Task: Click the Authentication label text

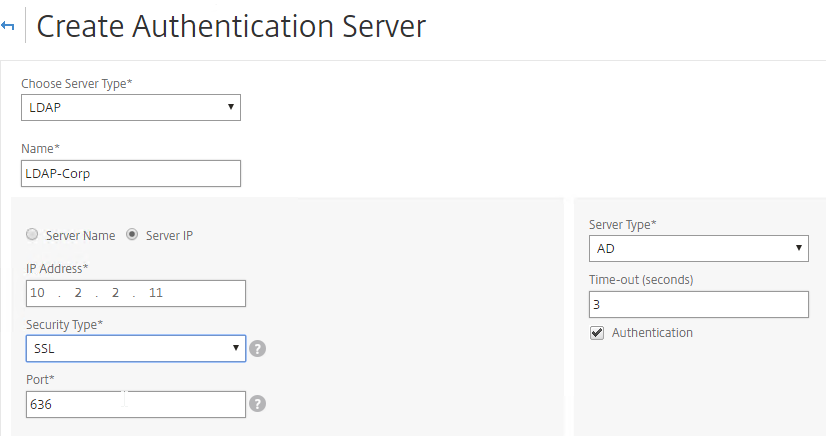Action: 652,333
